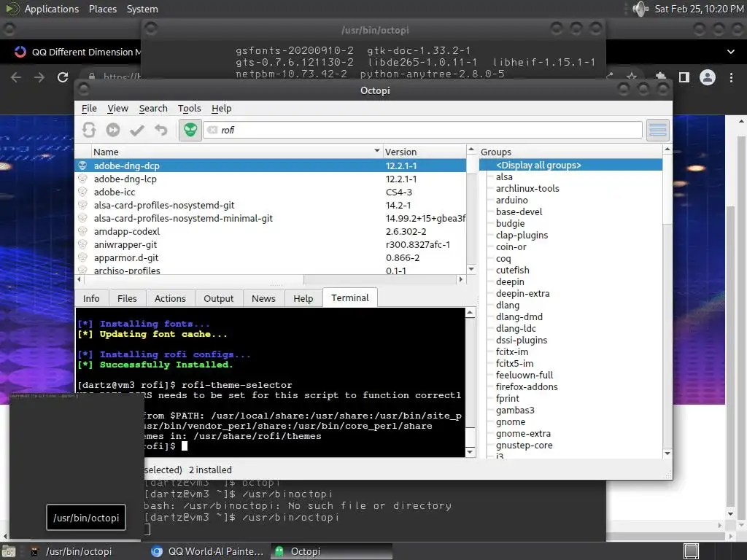Click terminal panel scroll-up arrow

(x=471, y=313)
